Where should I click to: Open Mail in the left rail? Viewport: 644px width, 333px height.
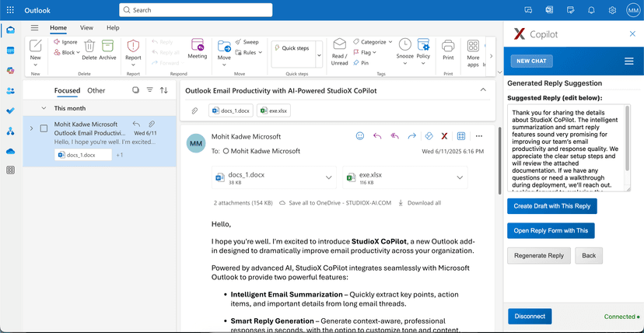click(11, 30)
